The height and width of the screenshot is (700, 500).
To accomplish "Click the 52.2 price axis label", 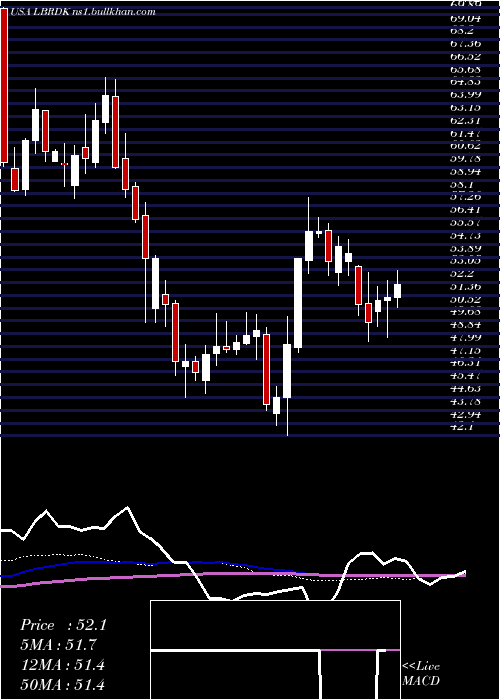I will (x=462, y=273).
